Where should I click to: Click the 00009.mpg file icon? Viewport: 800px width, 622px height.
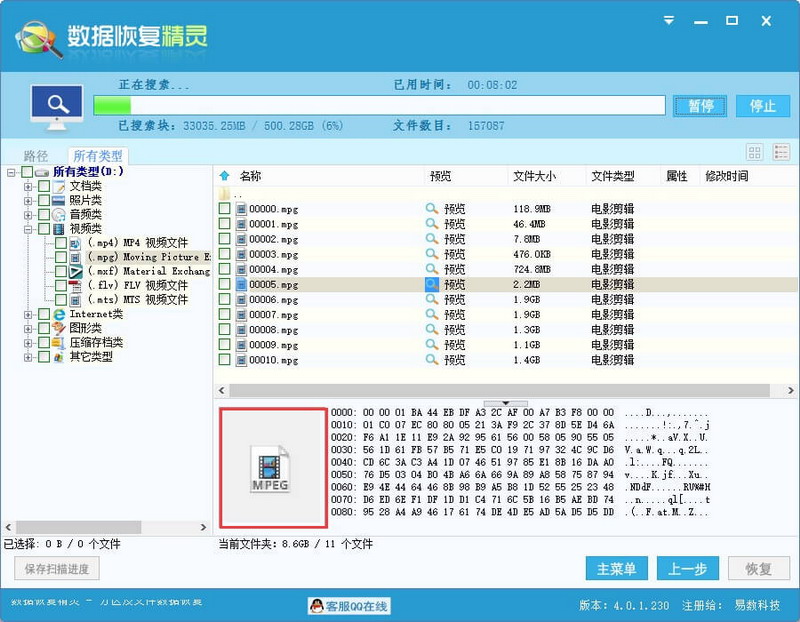(241, 344)
